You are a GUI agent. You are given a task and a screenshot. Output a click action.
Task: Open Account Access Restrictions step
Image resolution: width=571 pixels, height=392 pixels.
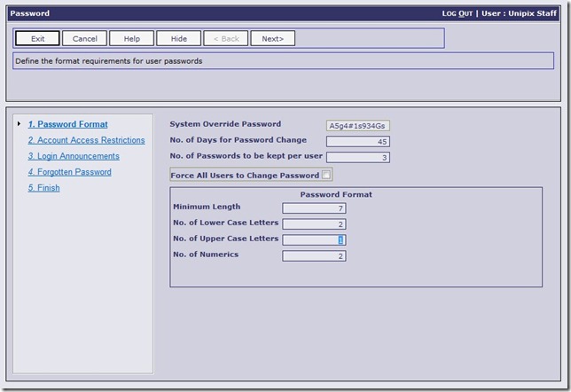[x=86, y=141]
